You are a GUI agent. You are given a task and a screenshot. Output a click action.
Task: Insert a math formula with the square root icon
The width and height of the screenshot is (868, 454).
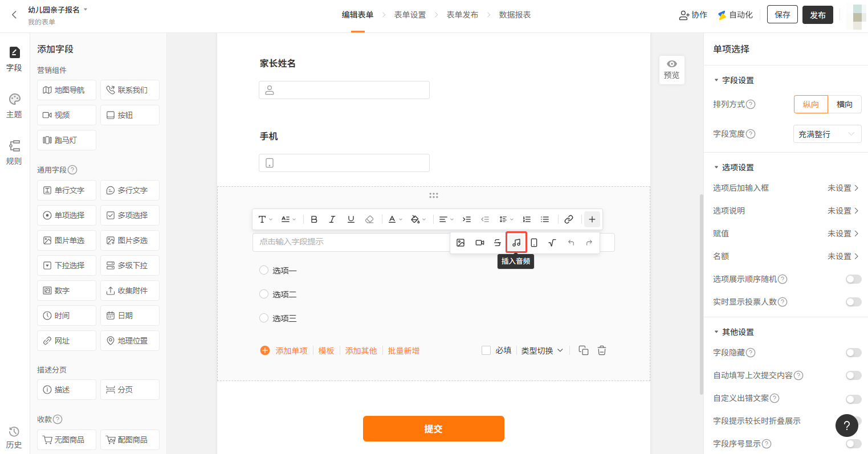[552, 243]
